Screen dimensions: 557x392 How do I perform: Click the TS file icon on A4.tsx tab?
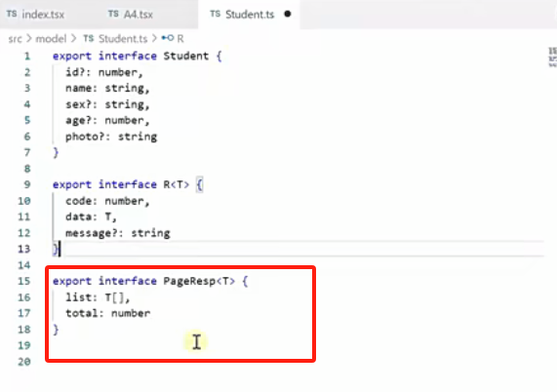click(113, 14)
